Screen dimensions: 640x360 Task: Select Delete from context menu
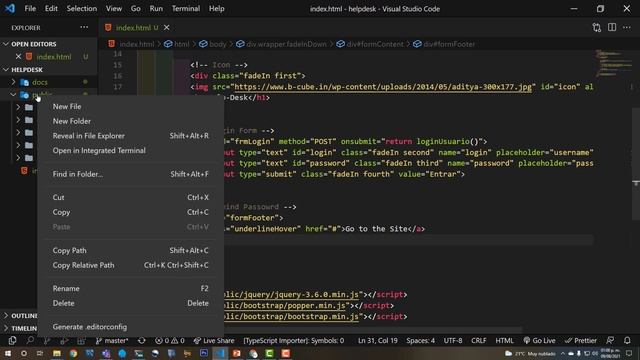[131, 303]
